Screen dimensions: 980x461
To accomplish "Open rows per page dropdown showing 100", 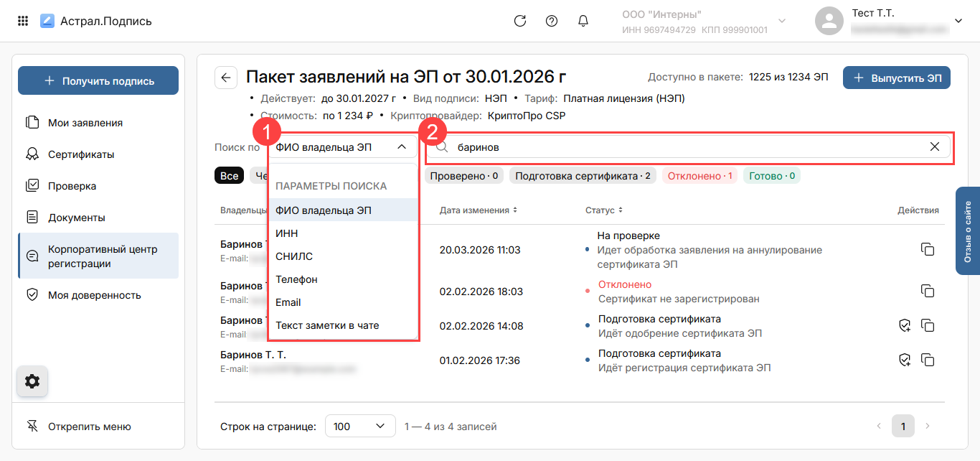I will 360,427.
